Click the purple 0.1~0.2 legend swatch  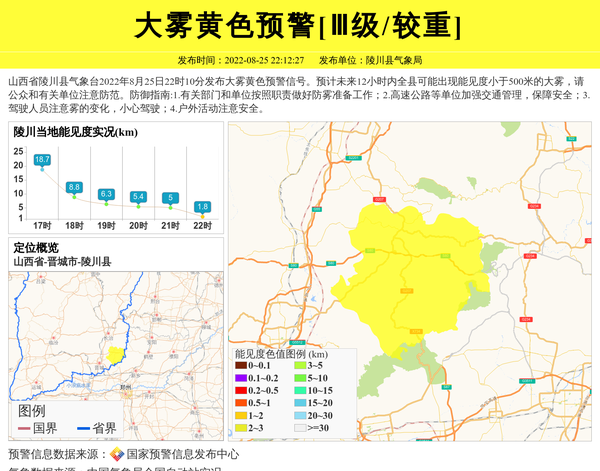[241, 378]
